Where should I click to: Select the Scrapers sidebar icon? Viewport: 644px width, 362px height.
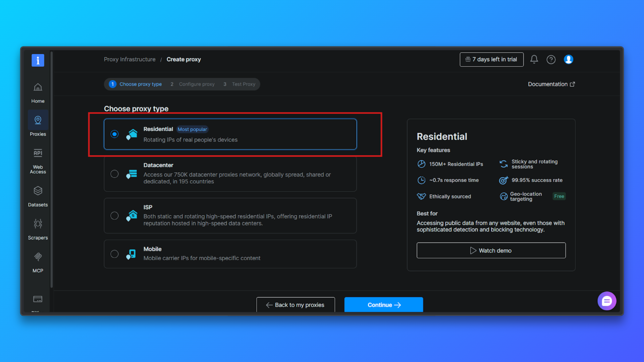pos(38,224)
